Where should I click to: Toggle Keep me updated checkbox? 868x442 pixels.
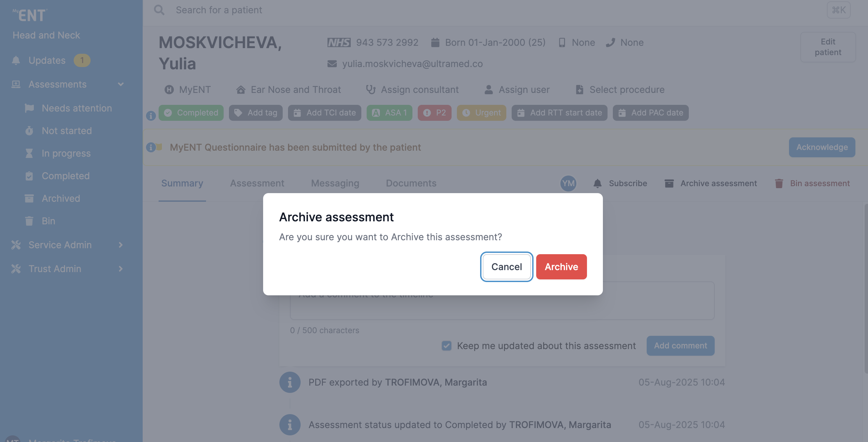click(x=447, y=346)
